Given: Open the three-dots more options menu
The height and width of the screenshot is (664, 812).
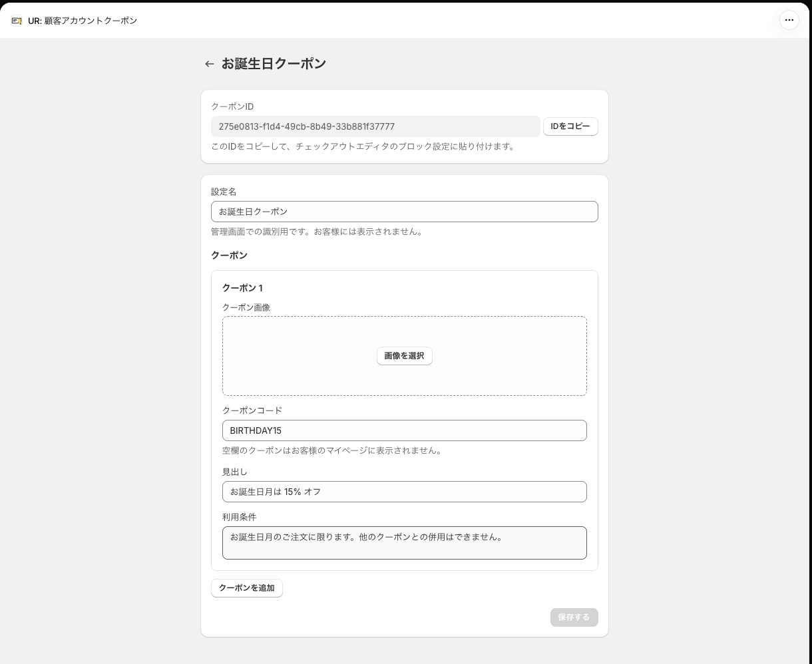Looking at the screenshot, I should click(x=789, y=20).
